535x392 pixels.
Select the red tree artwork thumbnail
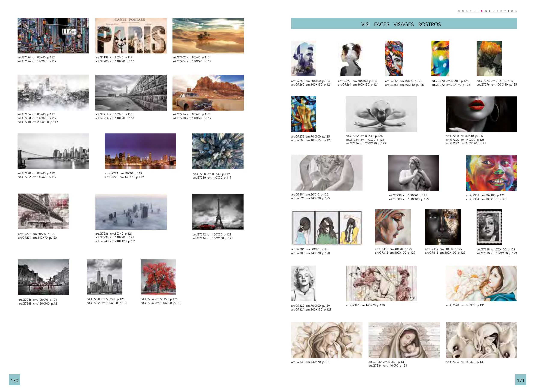[158, 277]
